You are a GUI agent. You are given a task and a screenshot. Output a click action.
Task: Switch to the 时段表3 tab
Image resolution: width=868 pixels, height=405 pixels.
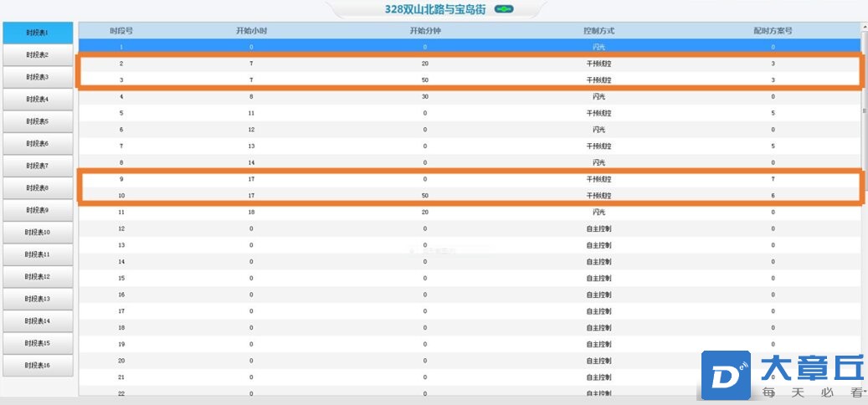click(x=38, y=77)
